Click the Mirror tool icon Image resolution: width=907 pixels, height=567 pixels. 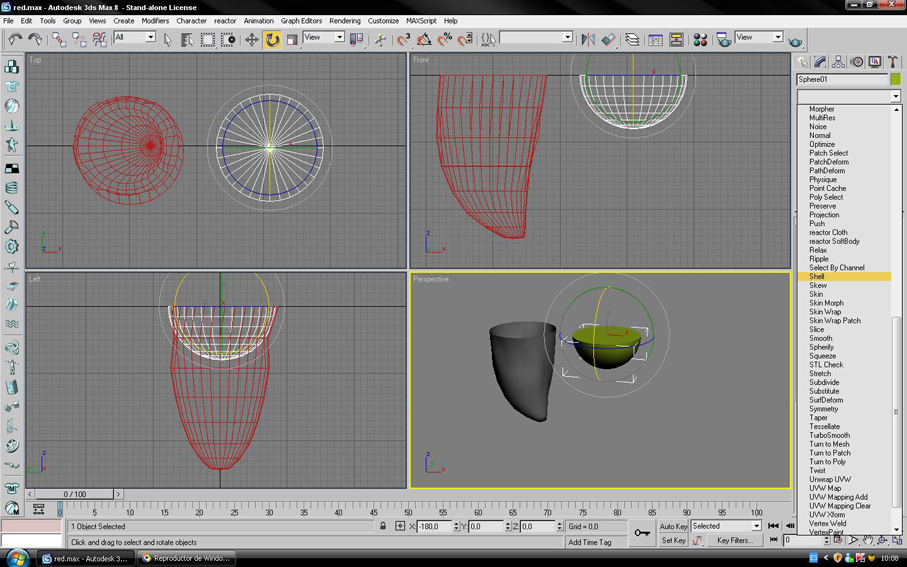point(588,40)
